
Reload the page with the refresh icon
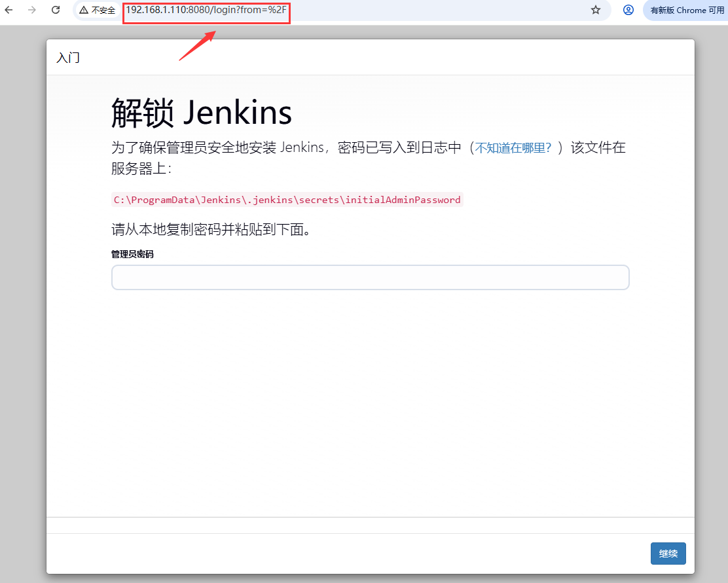coord(56,10)
